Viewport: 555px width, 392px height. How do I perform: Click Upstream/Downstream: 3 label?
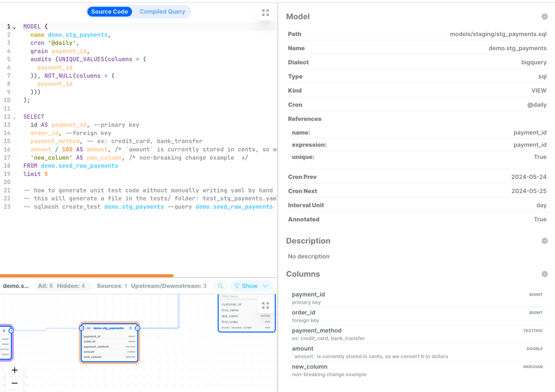pos(169,286)
